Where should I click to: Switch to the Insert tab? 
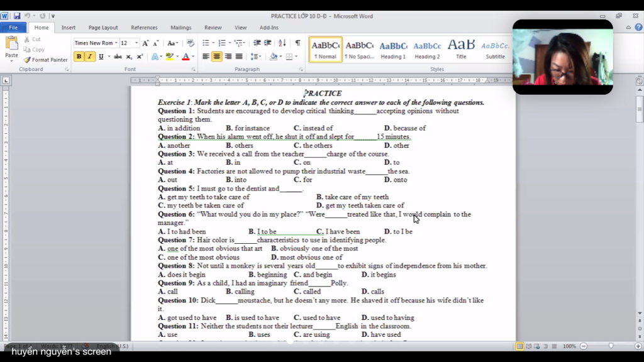(x=69, y=28)
